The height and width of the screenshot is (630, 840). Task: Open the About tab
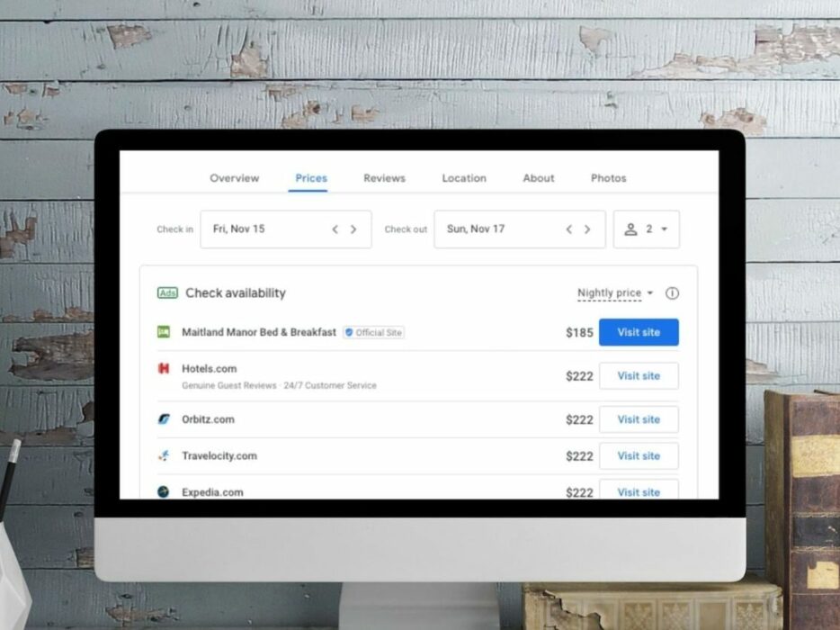[539, 178]
